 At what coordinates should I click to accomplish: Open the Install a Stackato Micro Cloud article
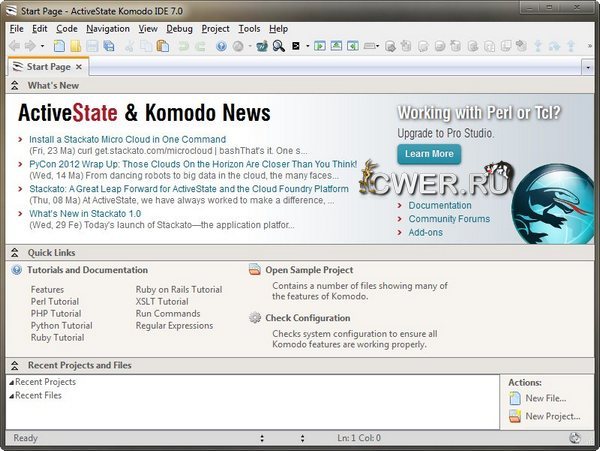[x=127, y=139]
